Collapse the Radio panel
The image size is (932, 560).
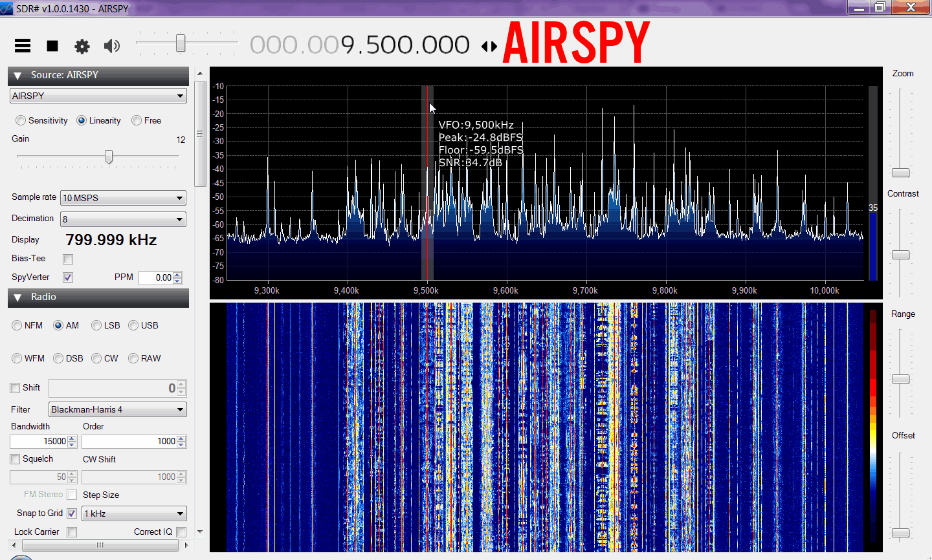click(x=18, y=297)
